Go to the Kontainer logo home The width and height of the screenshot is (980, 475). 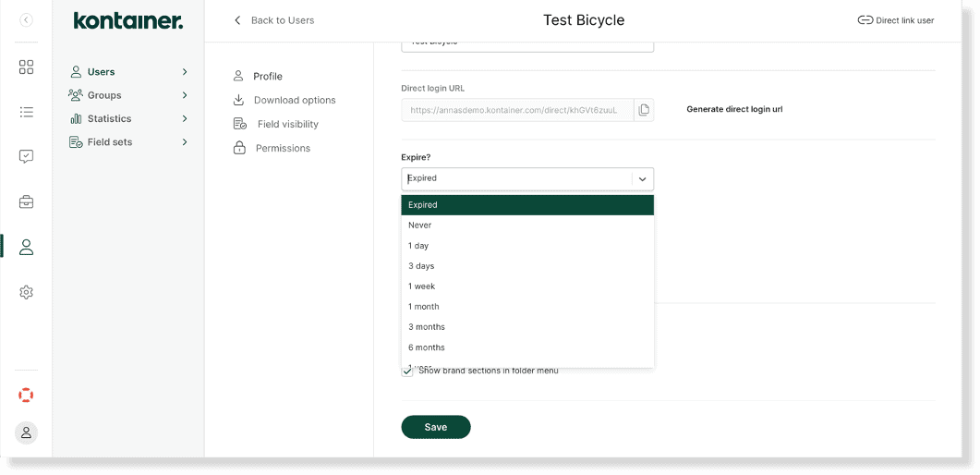pyautogui.click(x=128, y=20)
